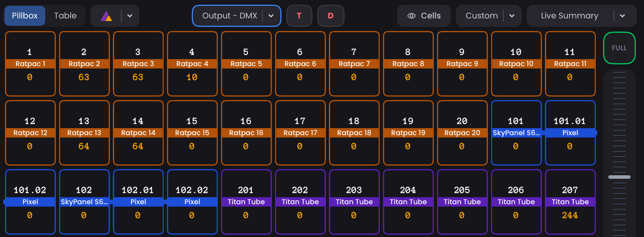Open dropdown arrow next to triangle icon
Image resolution: width=644 pixels, height=237 pixels.
coord(130,16)
